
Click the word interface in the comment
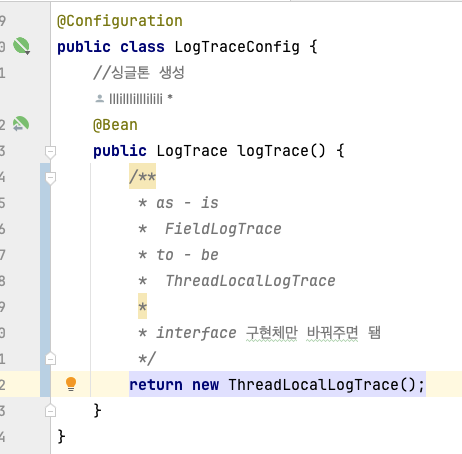pyautogui.click(x=196, y=333)
